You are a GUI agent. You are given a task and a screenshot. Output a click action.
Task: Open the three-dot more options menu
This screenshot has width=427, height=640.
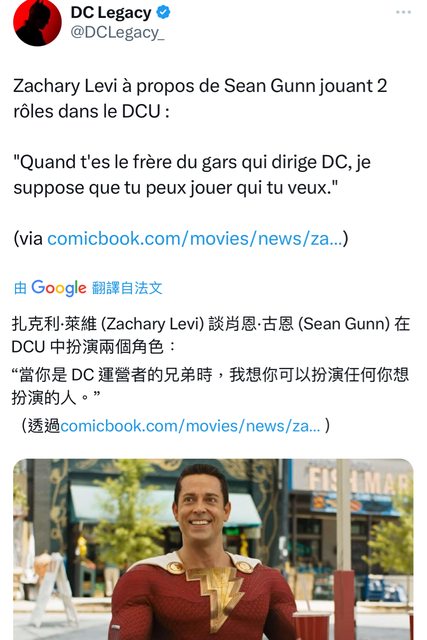tap(403, 12)
